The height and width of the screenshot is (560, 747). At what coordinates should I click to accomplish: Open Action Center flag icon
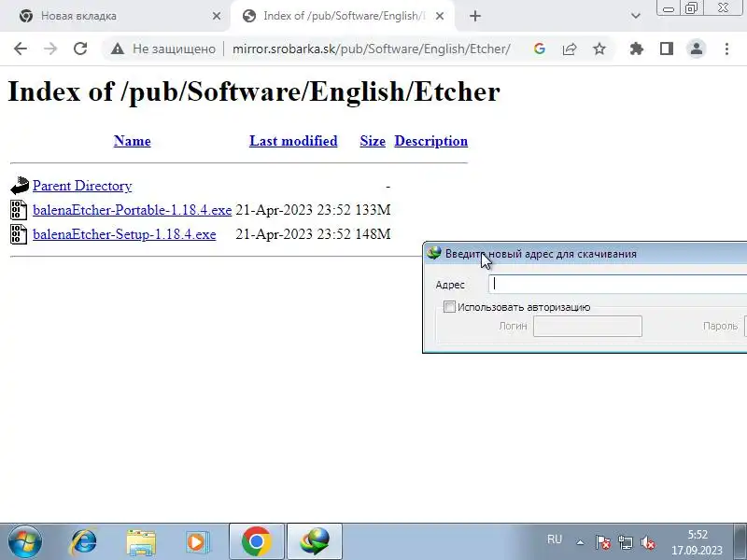click(x=603, y=542)
